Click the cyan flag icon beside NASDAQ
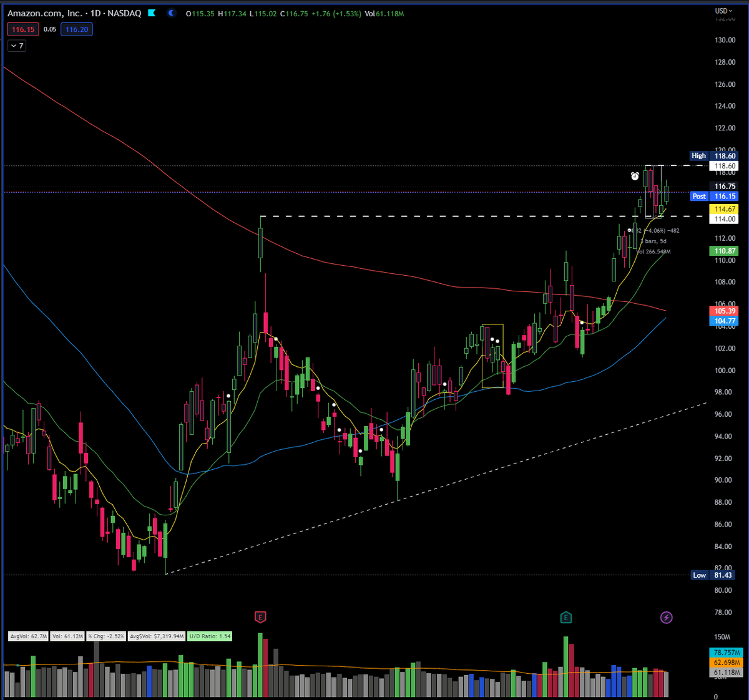749x700 pixels. (152, 13)
